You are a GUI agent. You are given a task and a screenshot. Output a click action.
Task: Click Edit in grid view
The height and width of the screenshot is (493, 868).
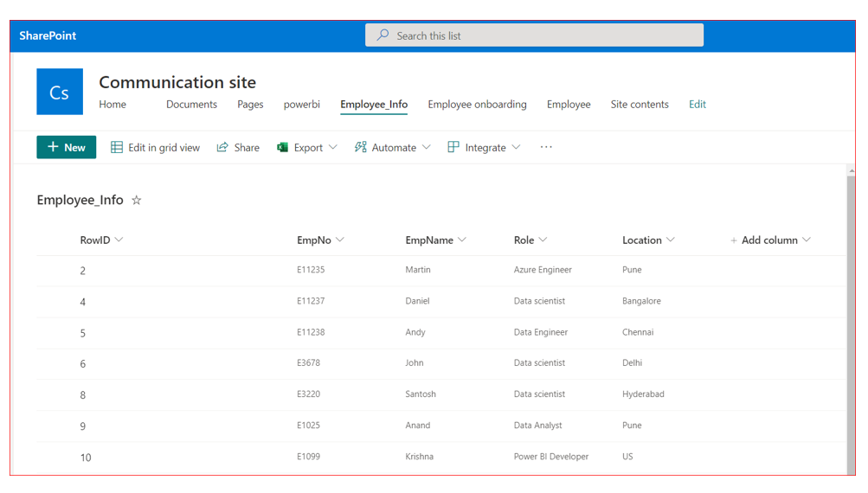pos(155,147)
